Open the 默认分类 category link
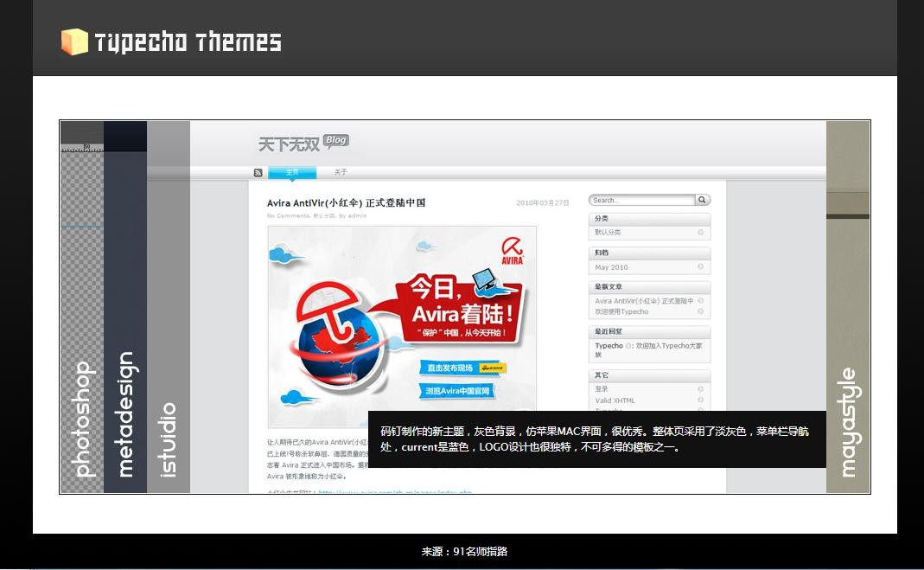 point(608,233)
